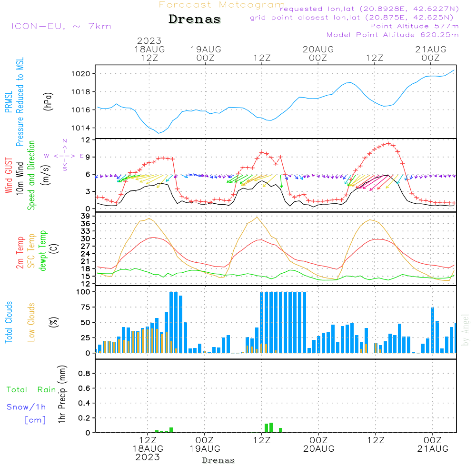Viewport: 476px width, 476px height.
Task: Click the wind gust peak on 20AUG
Action: point(388,144)
